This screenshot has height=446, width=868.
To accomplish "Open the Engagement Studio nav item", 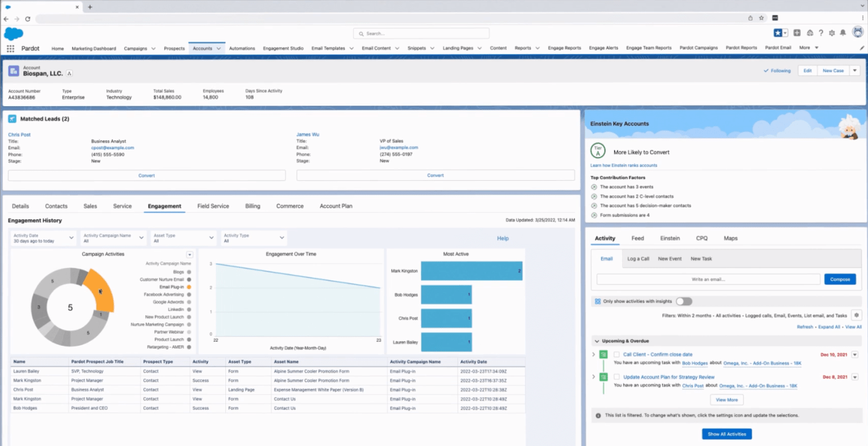I will [x=283, y=48].
